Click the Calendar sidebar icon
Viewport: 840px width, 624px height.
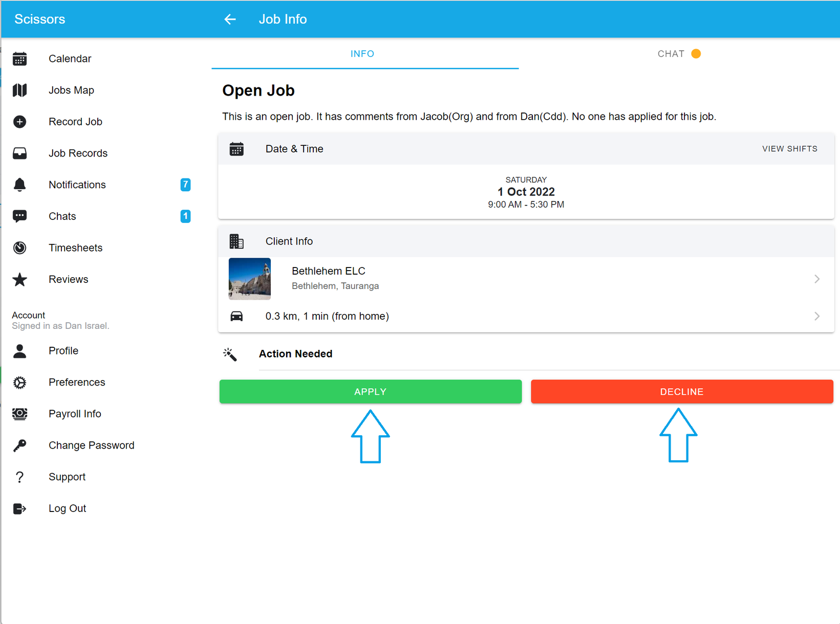tap(19, 59)
